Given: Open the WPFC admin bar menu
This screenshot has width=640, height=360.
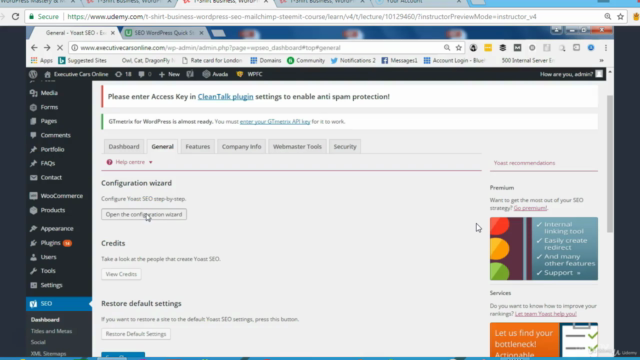Looking at the screenshot, I should 249,74.
